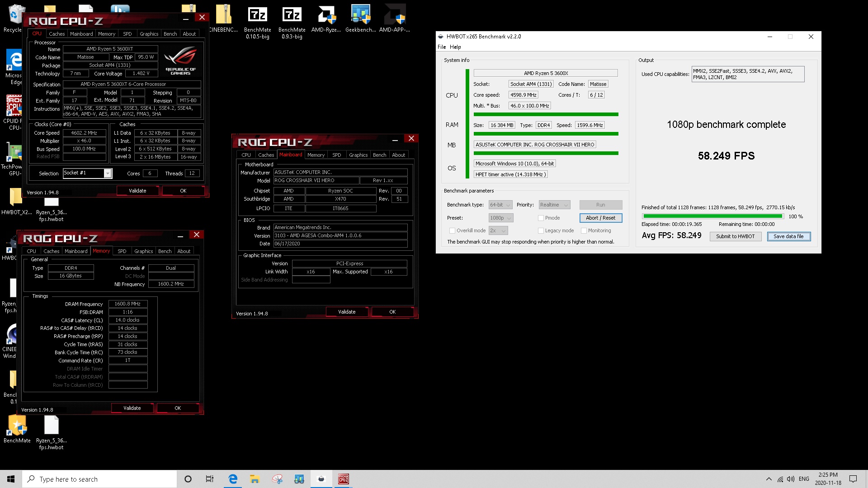The image size is (868, 488).
Task: Click the Abort / Reset button
Action: pos(600,218)
